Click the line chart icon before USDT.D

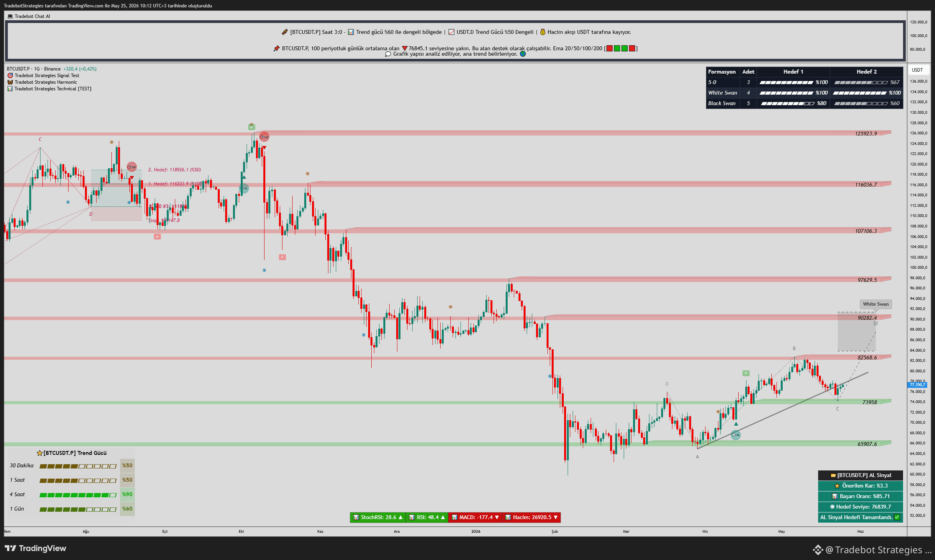tap(452, 32)
